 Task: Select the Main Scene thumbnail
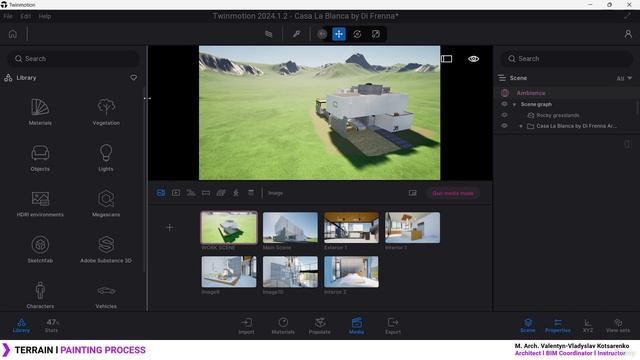[290, 227]
